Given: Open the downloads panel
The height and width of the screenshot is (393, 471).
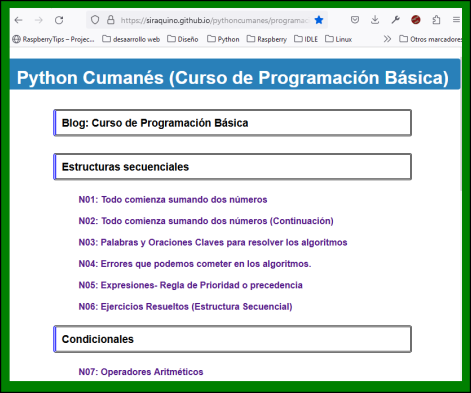Looking at the screenshot, I should click(x=375, y=20).
